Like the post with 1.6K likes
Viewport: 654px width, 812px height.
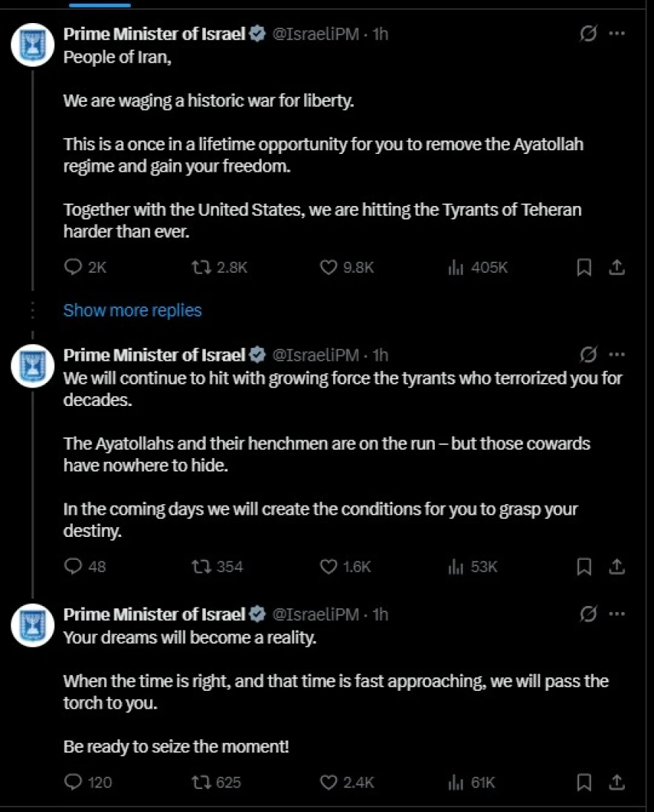coord(328,567)
